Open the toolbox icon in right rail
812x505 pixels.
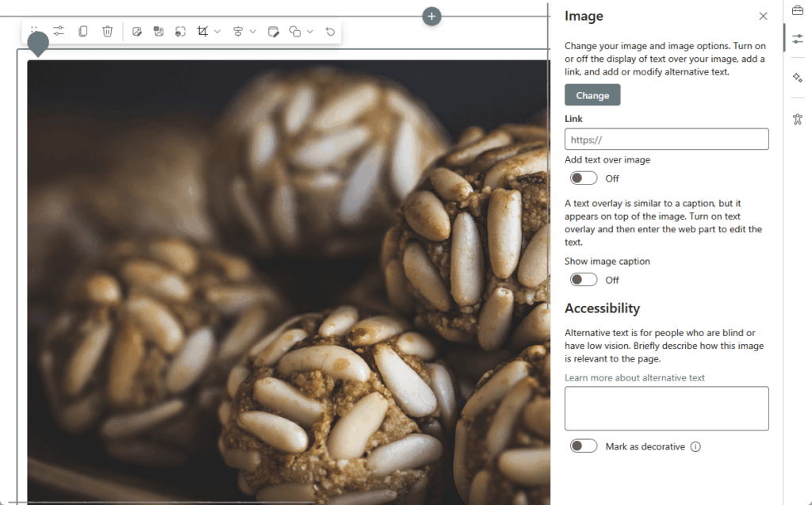(x=798, y=10)
